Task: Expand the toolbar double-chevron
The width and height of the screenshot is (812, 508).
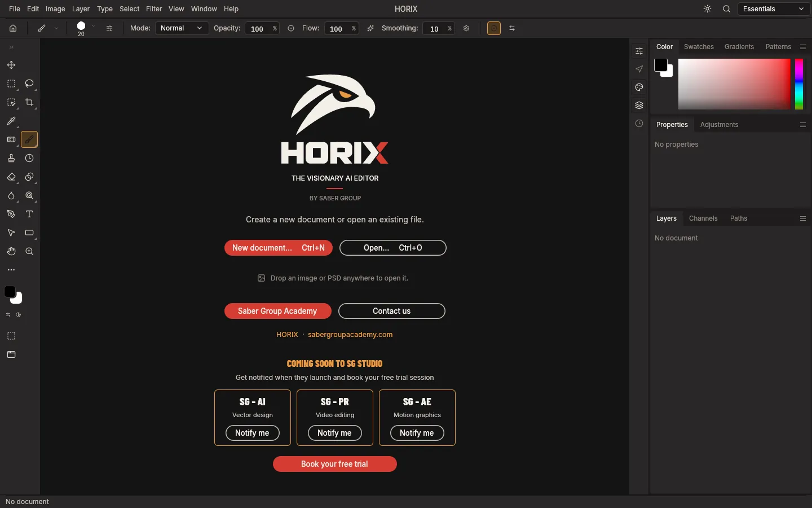Action: (x=11, y=47)
